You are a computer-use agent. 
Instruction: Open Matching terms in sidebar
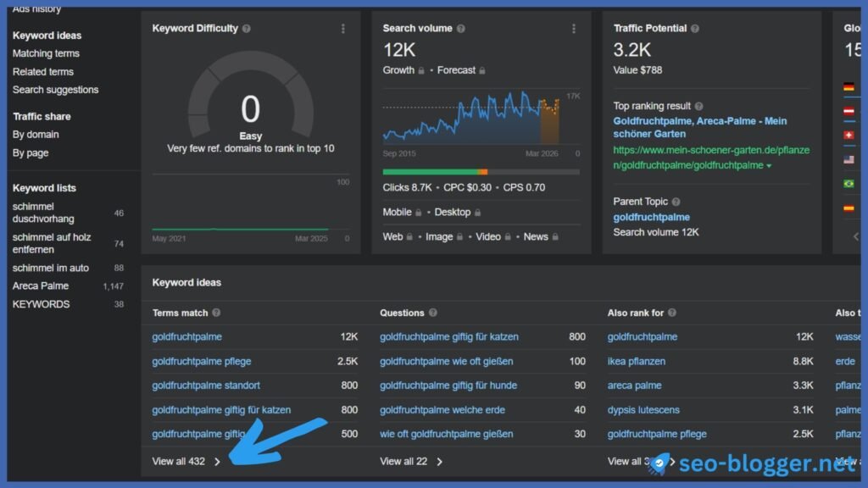(46, 53)
